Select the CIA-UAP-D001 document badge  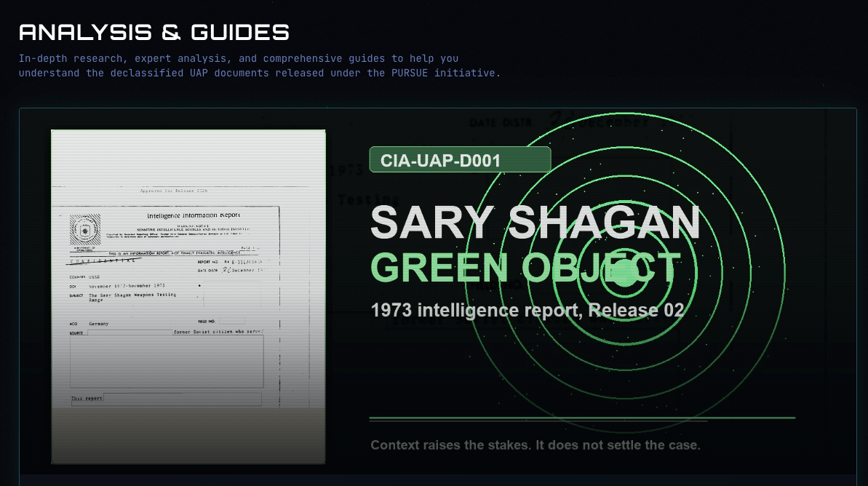click(x=460, y=160)
